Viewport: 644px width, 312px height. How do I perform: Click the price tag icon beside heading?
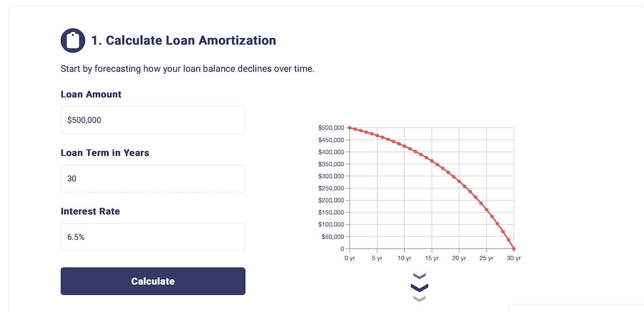(73, 41)
